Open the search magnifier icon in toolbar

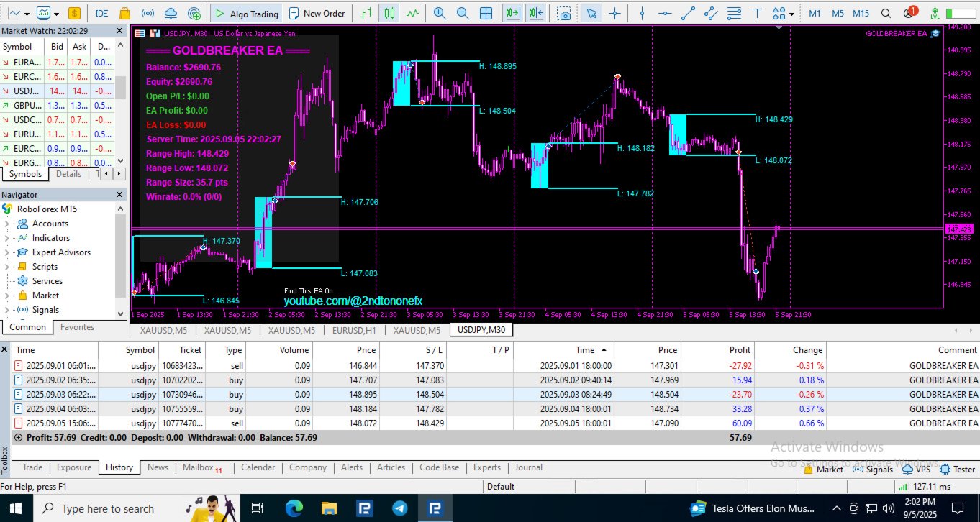click(886, 13)
